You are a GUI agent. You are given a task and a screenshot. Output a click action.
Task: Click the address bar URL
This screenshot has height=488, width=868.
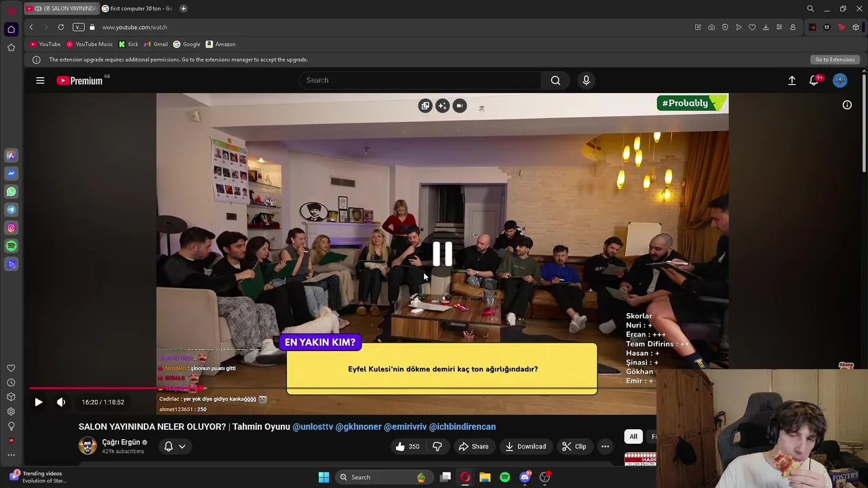[x=134, y=27]
